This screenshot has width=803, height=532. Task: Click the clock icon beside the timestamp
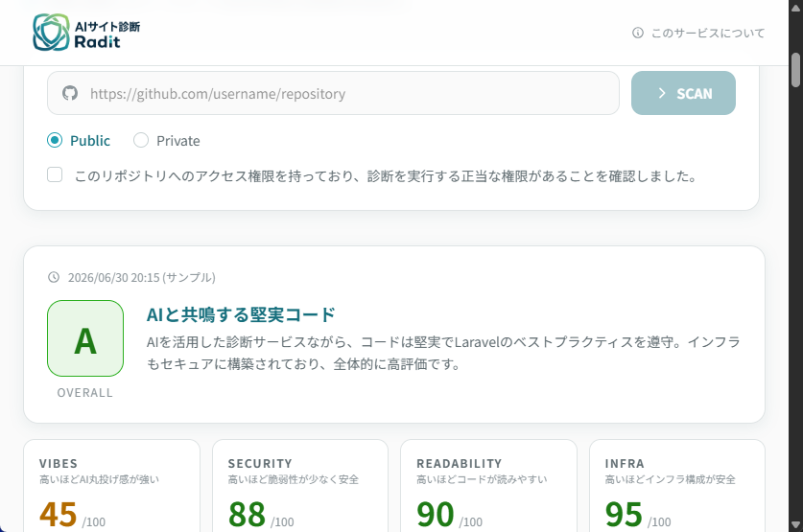[x=54, y=277]
